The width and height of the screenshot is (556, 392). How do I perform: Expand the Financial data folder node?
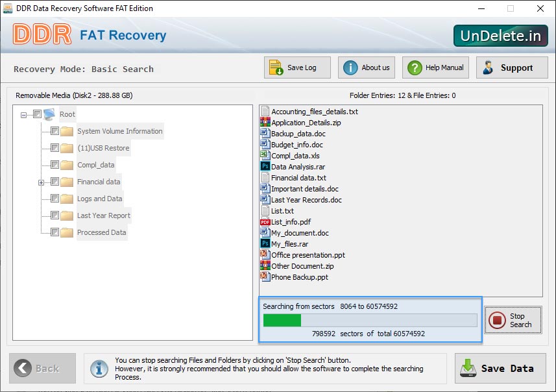pos(41,182)
